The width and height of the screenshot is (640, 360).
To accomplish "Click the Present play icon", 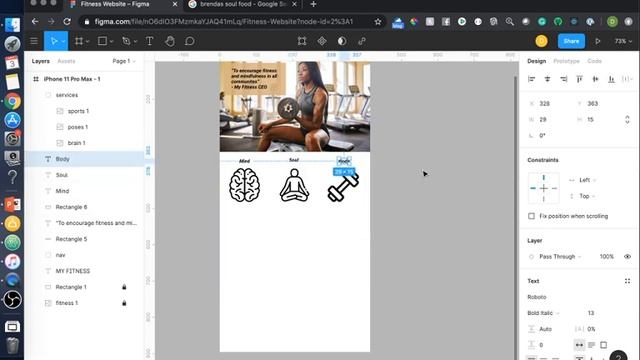I will [x=598, y=41].
